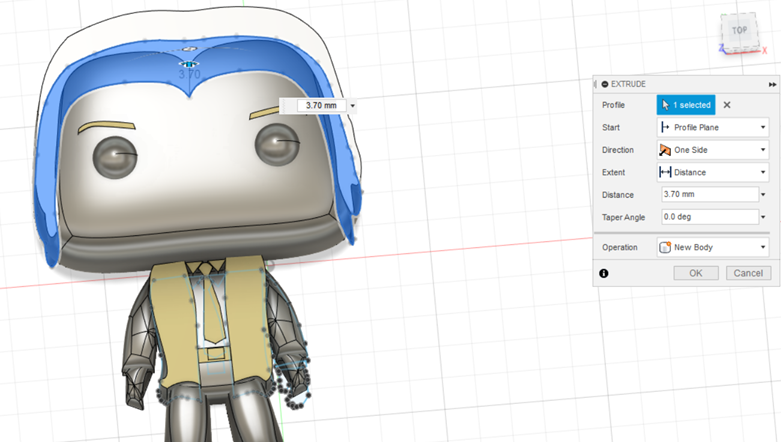Click the One Side direction icon
The height and width of the screenshot is (442, 781).
(x=665, y=150)
